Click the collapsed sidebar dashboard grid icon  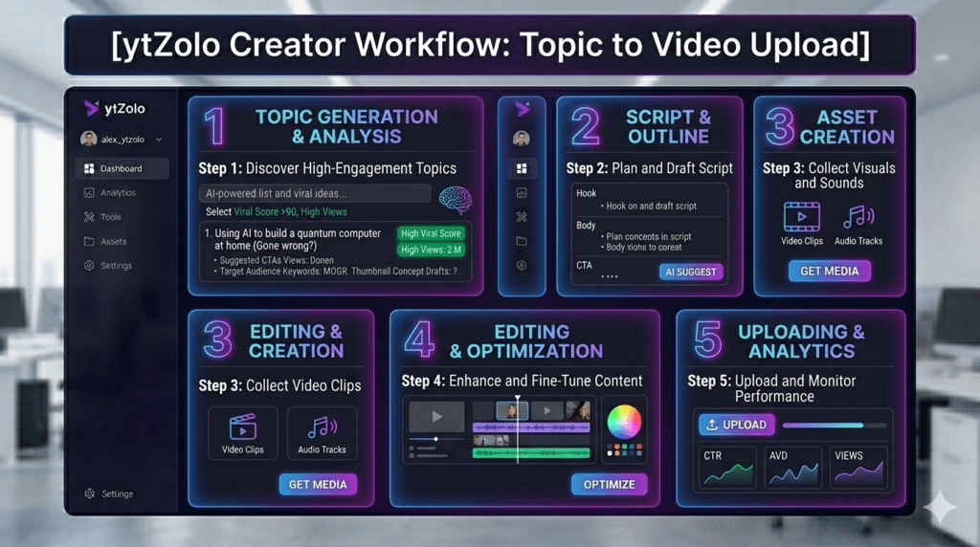[x=522, y=168]
